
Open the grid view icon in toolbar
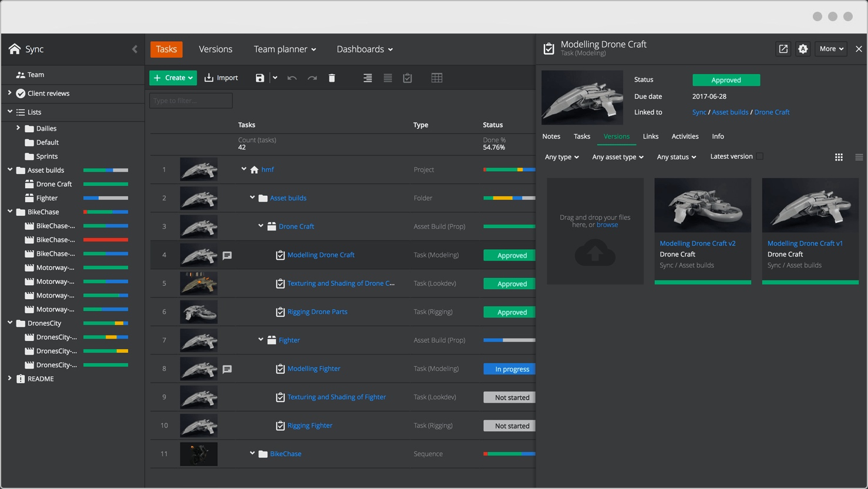(x=437, y=77)
